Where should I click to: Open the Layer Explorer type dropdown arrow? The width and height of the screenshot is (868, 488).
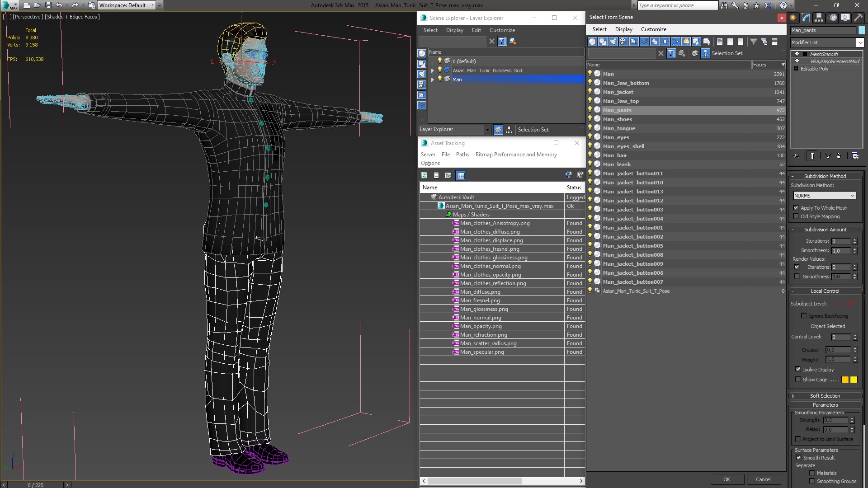coord(487,130)
